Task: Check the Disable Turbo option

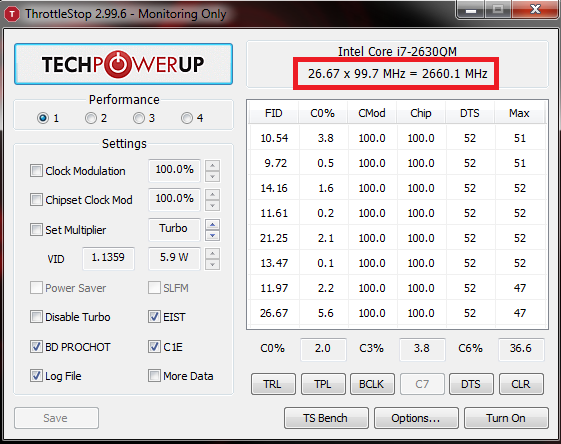Action: point(36,317)
